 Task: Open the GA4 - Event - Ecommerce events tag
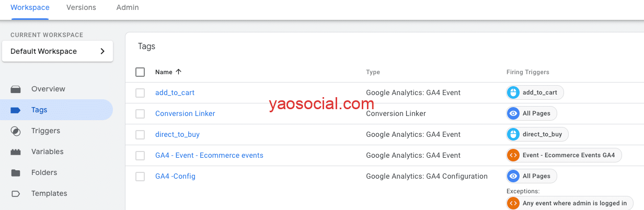coord(209,155)
